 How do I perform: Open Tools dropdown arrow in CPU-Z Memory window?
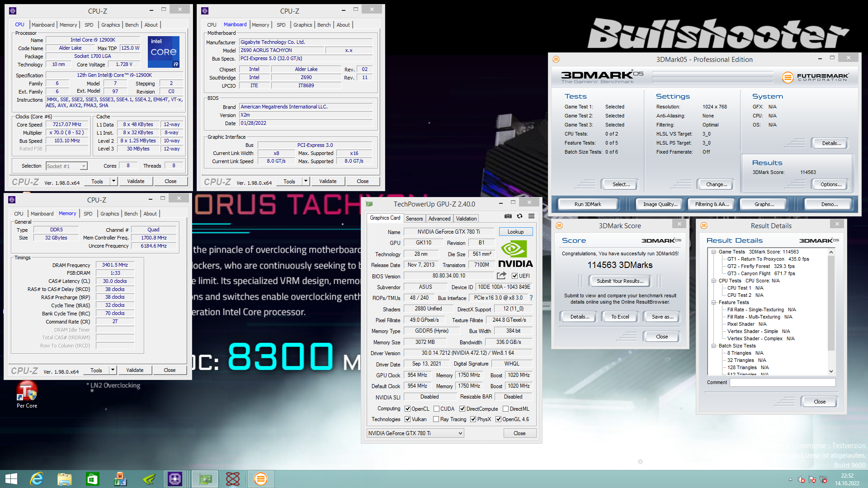click(113, 370)
